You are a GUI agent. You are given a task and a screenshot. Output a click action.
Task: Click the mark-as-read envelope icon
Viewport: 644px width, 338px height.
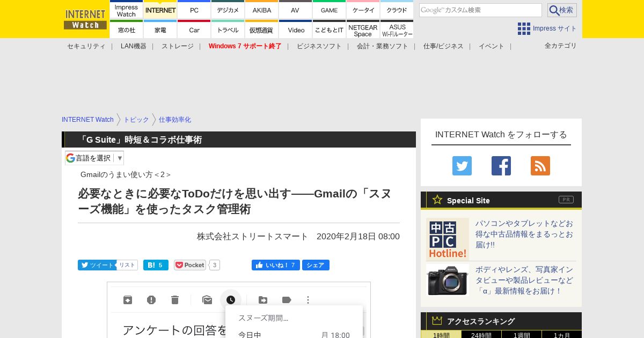(x=207, y=300)
